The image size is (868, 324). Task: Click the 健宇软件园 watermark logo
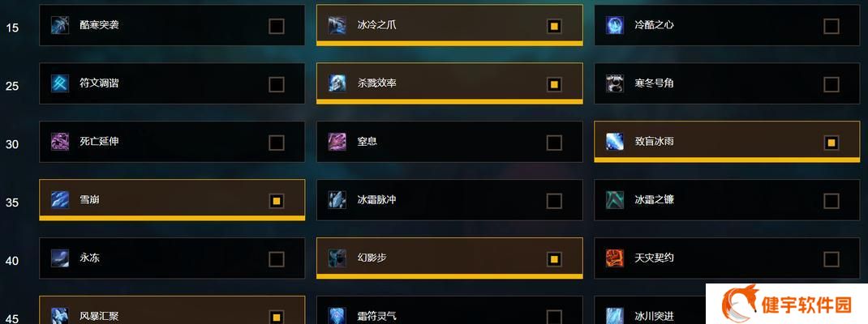(x=787, y=304)
